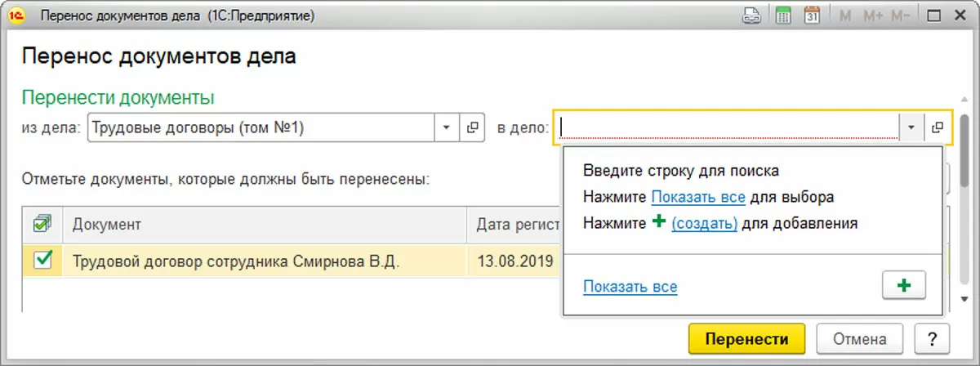Click the 'Показать все' link at popup bottom
980x366 pixels.
(630, 287)
